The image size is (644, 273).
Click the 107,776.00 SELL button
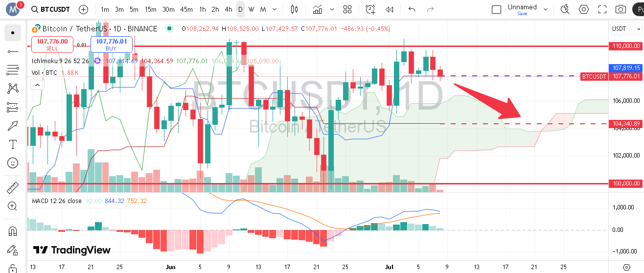point(52,45)
